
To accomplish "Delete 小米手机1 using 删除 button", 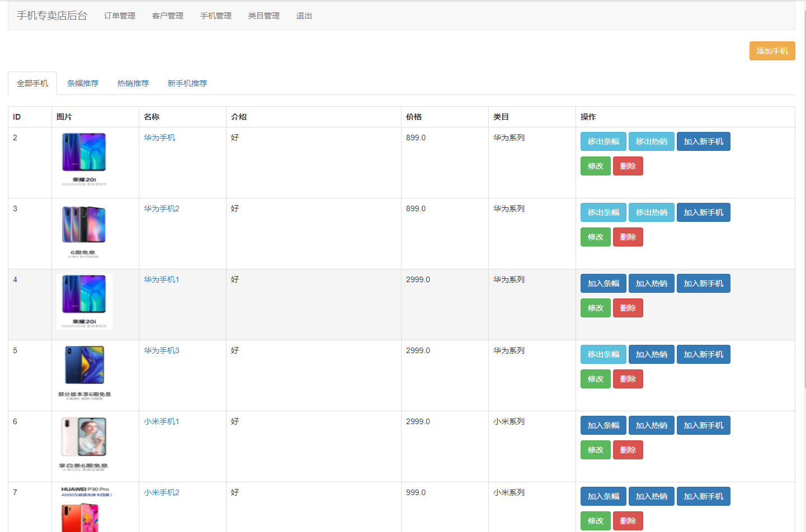I will click(x=628, y=450).
